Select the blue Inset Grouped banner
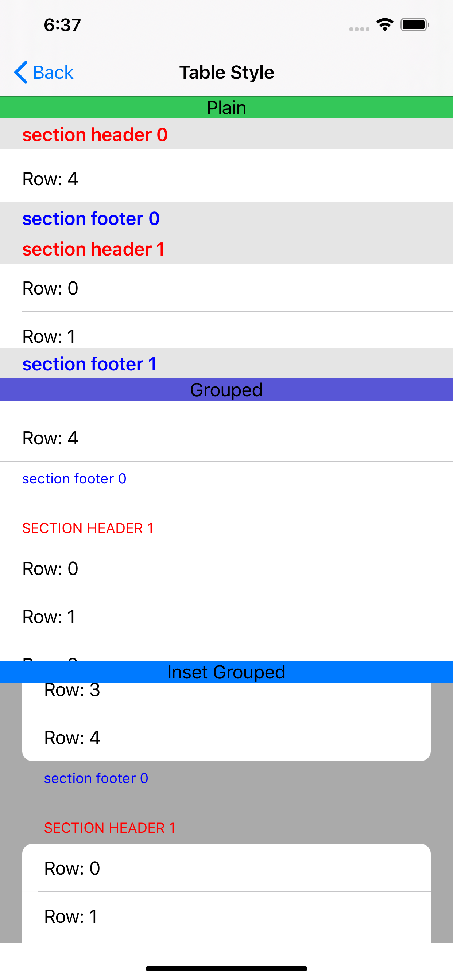 226,672
